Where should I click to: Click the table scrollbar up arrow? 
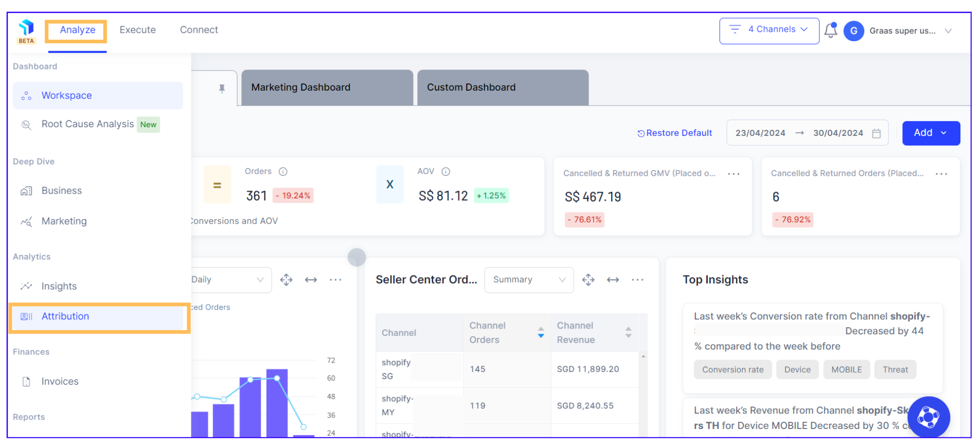[643, 356]
